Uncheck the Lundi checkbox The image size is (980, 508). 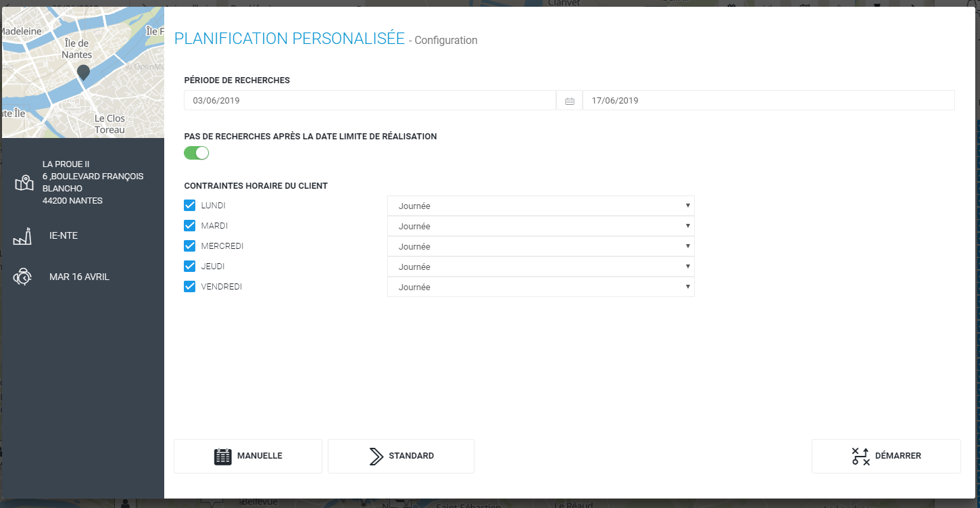pyautogui.click(x=190, y=206)
